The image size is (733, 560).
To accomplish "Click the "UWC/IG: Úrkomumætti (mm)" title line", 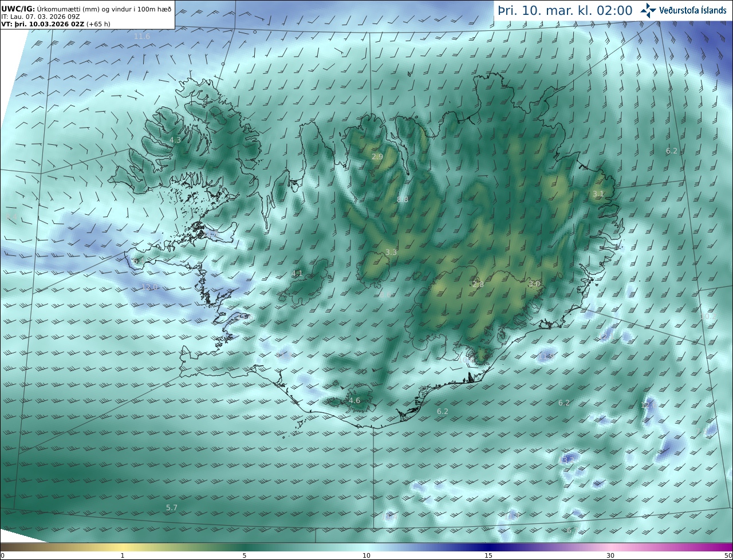I will coord(86,9).
